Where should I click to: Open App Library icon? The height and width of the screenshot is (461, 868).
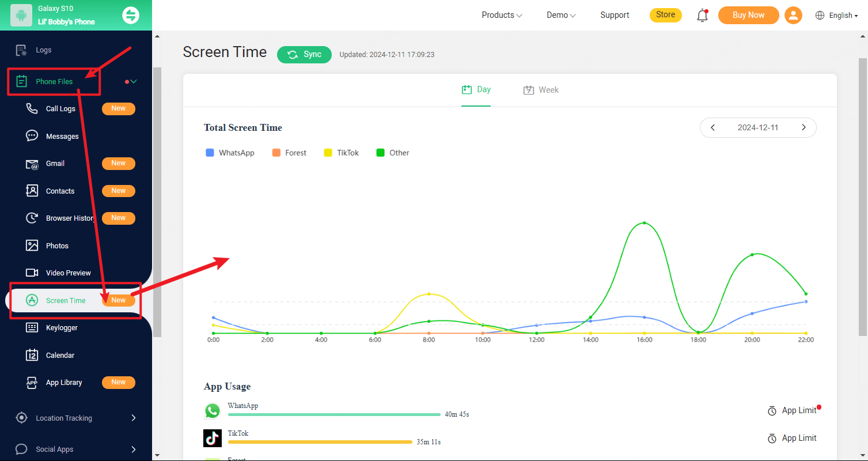pos(32,383)
